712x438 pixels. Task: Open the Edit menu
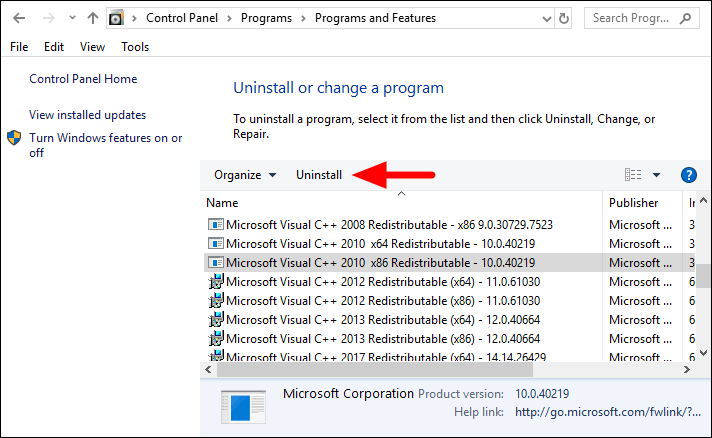(x=54, y=47)
